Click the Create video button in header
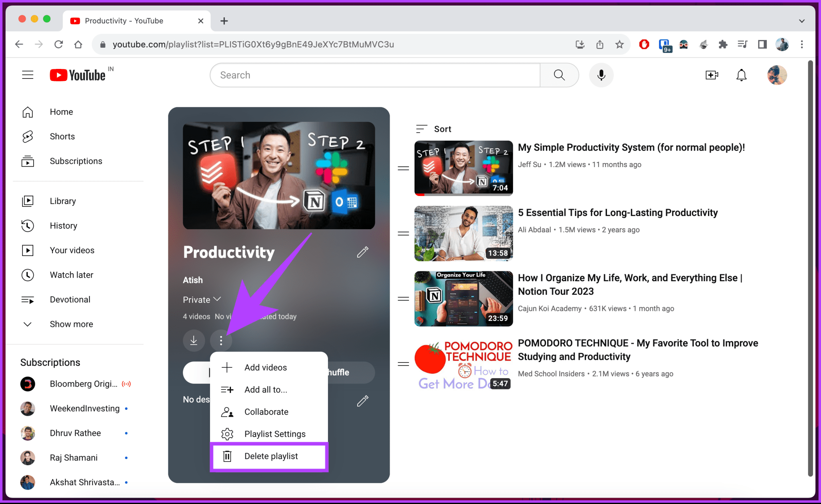The height and width of the screenshot is (504, 821). pyautogui.click(x=712, y=75)
